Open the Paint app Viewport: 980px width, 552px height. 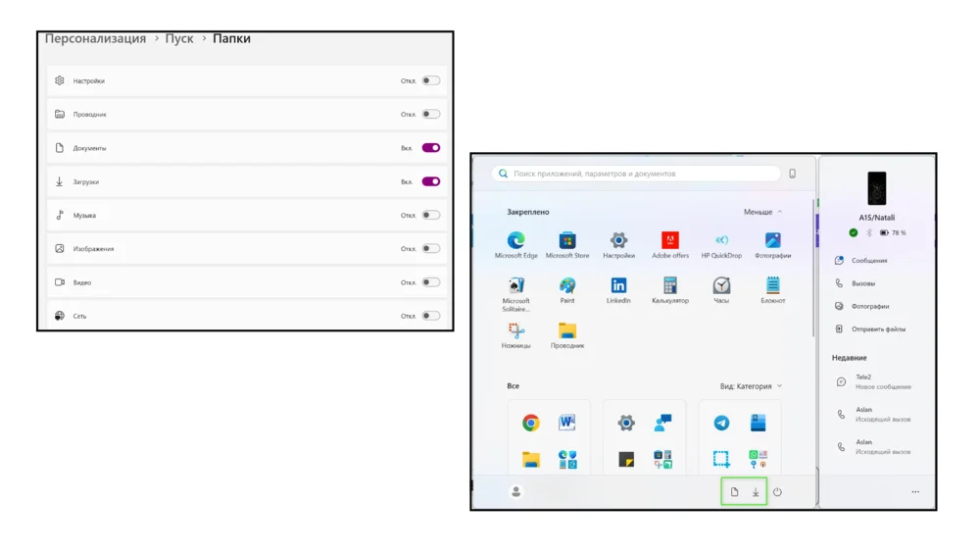[566, 290]
